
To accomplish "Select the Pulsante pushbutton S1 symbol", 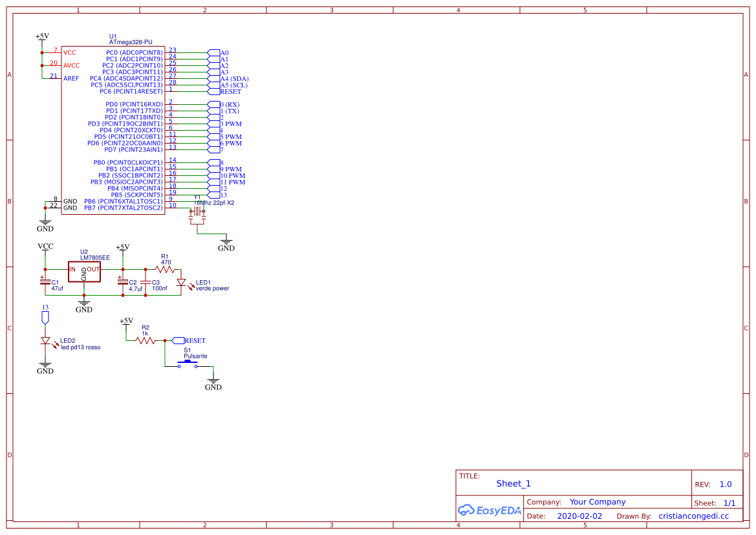I will point(188,362).
